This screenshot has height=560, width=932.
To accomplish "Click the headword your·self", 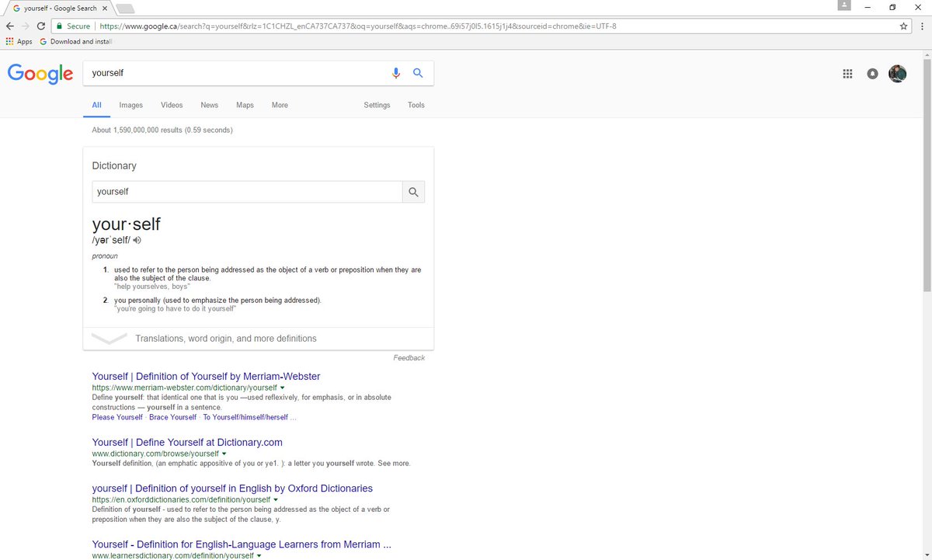I will pos(126,224).
